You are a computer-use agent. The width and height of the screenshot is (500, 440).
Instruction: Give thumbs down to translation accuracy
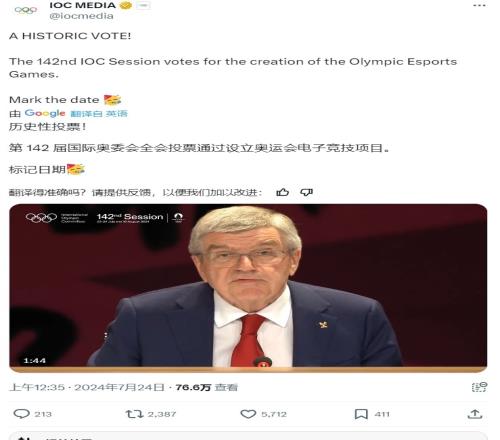(x=306, y=192)
